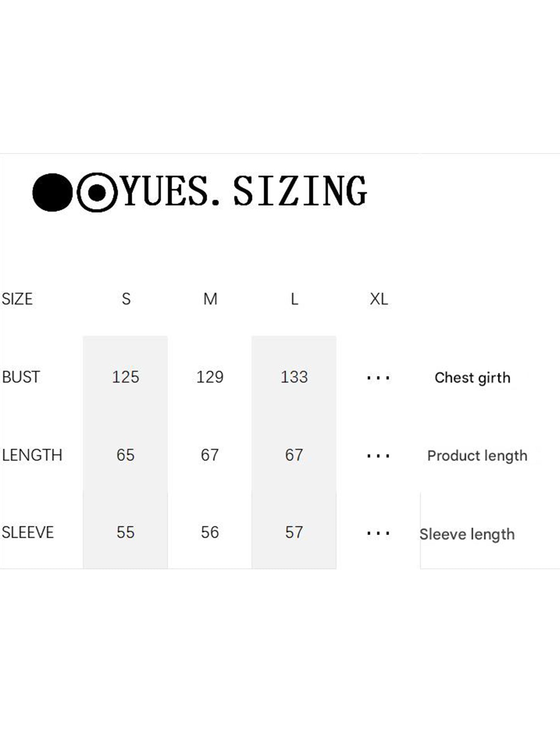Image resolution: width=560 pixels, height=743 pixels.
Task: Click the bullseye circle logo icon
Action: (x=97, y=192)
